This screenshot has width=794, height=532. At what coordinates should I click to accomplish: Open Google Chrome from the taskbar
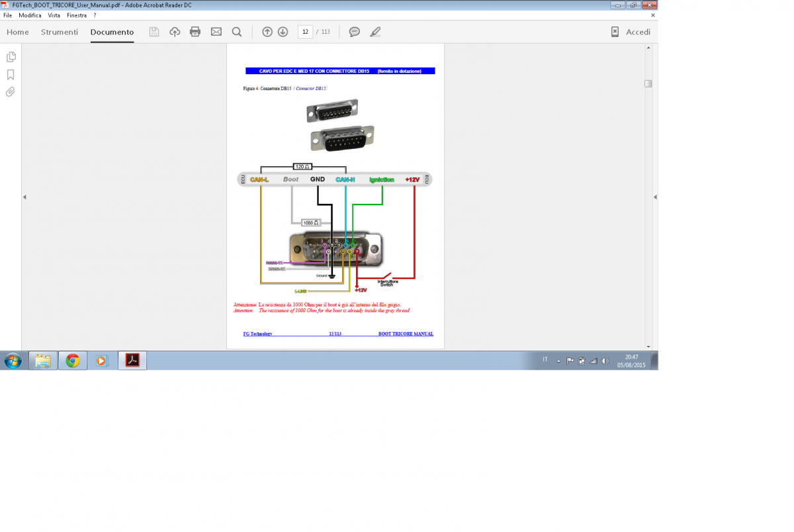pyautogui.click(x=73, y=361)
